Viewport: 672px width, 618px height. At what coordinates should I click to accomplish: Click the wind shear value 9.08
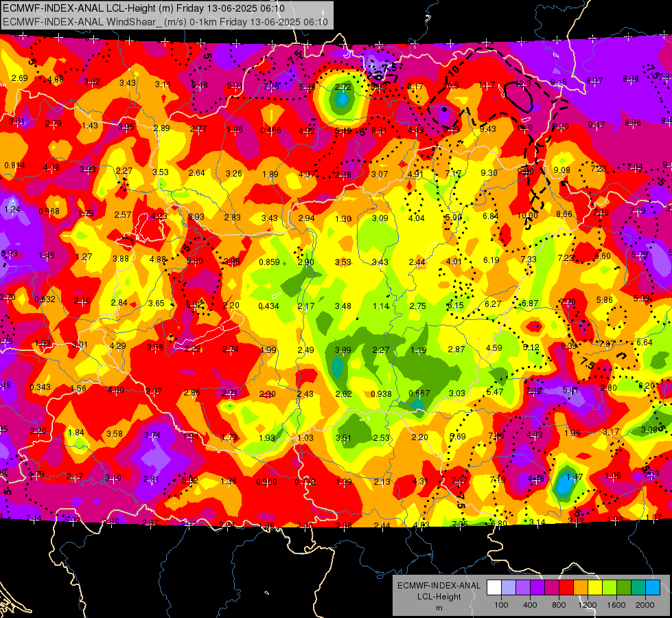pyautogui.click(x=561, y=170)
